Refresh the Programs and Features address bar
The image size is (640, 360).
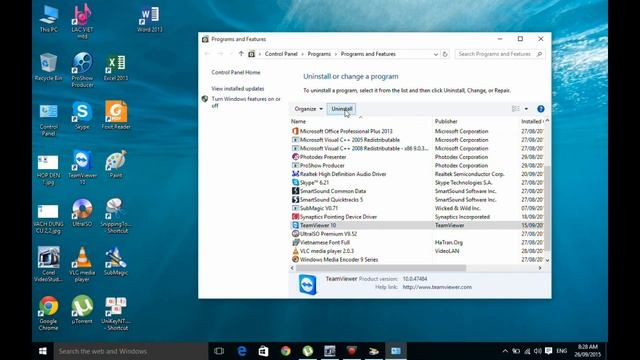(x=445, y=54)
